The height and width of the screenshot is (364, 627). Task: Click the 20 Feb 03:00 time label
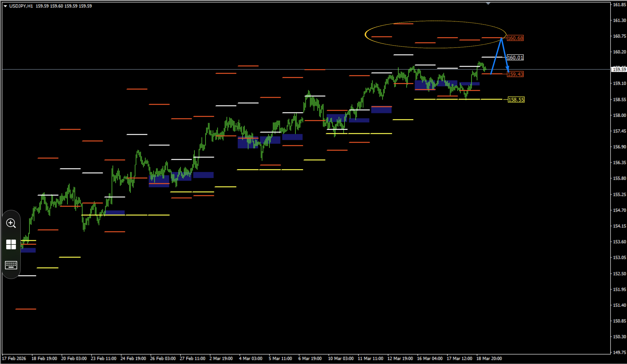(74, 358)
